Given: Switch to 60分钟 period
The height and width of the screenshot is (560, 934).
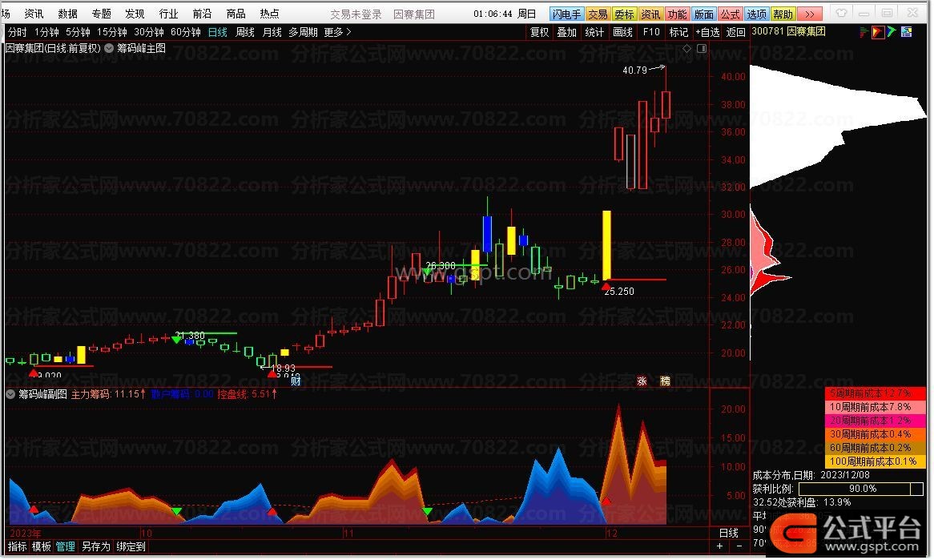Looking at the screenshot, I should point(186,32).
